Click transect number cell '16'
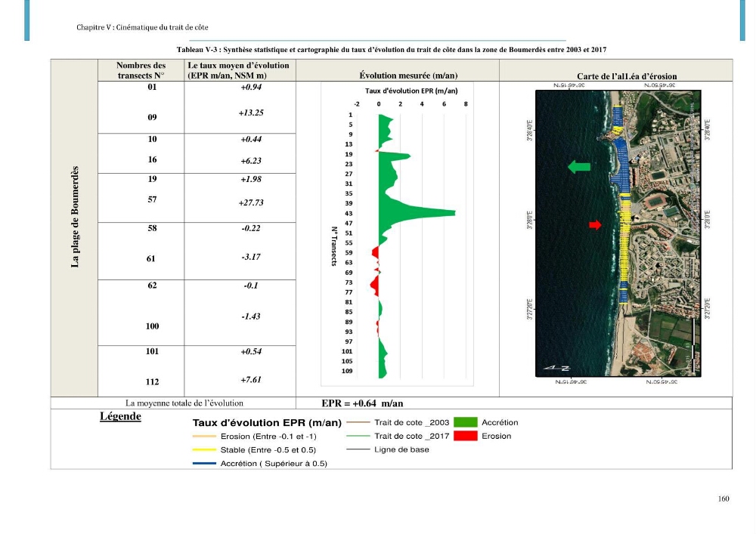The width and height of the screenshot is (756, 534). pyautogui.click(x=153, y=160)
